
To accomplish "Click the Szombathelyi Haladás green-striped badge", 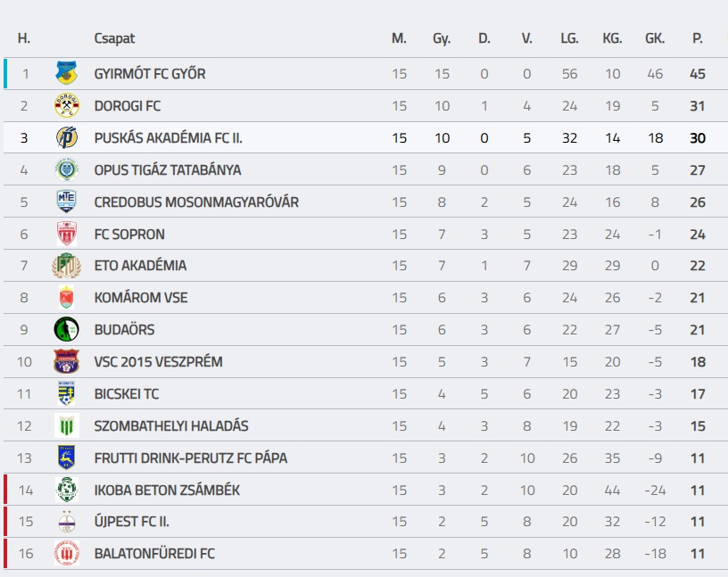I will click(67, 426).
